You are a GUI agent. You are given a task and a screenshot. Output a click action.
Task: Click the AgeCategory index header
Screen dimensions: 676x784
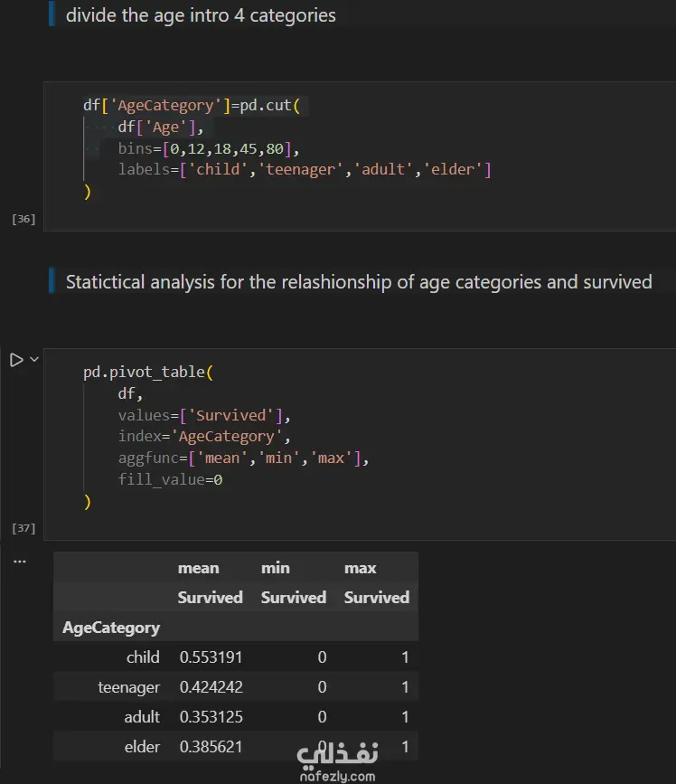pyautogui.click(x=111, y=628)
